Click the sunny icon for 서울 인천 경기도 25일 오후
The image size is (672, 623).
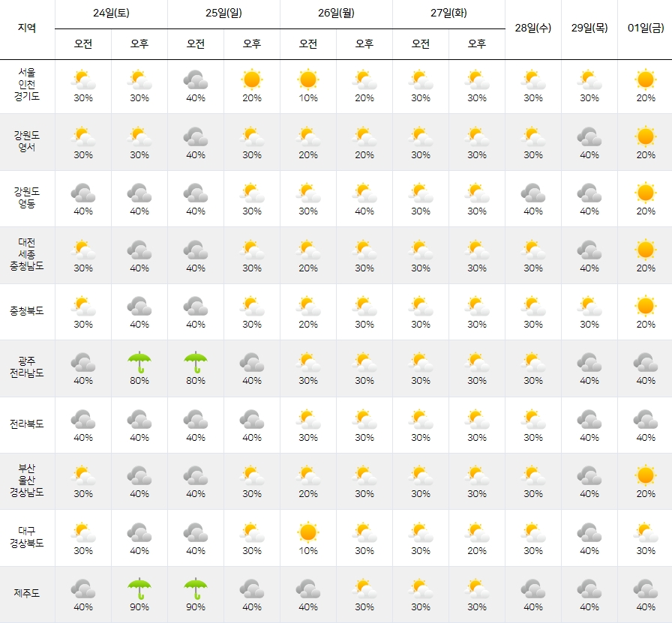pyautogui.click(x=251, y=79)
